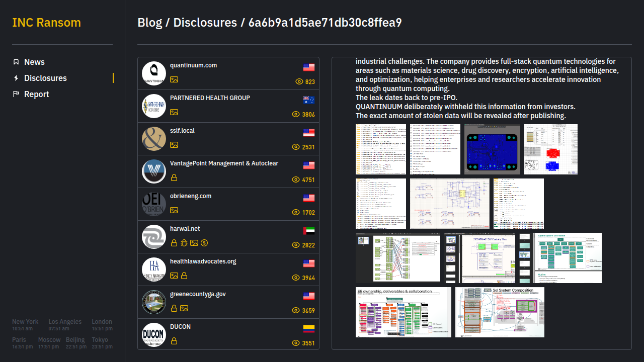Click the DUCON logo avatar
The width and height of the screenshot is (644, 362).
[154, 335]
